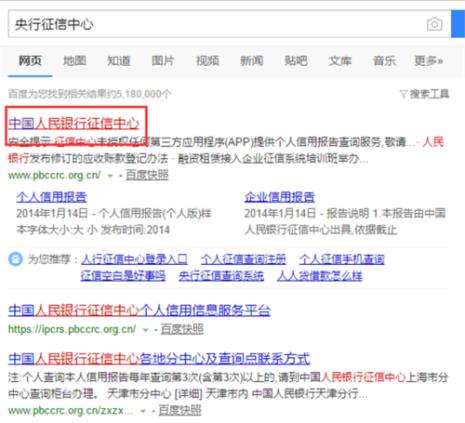Open suggested search 人行征信中心登录入口
Screen dimensions: 465x423
pyautogui.click(x=134, y=259)
